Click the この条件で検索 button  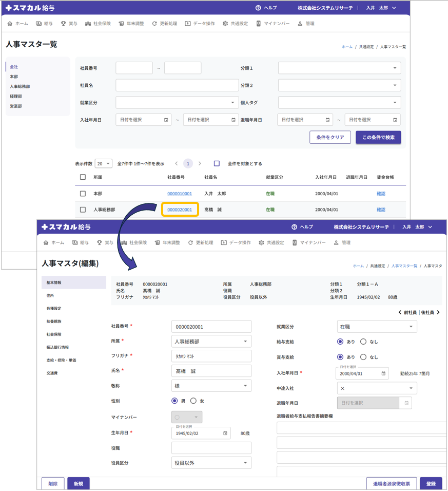pyautogui.click(x=378, y=138)
